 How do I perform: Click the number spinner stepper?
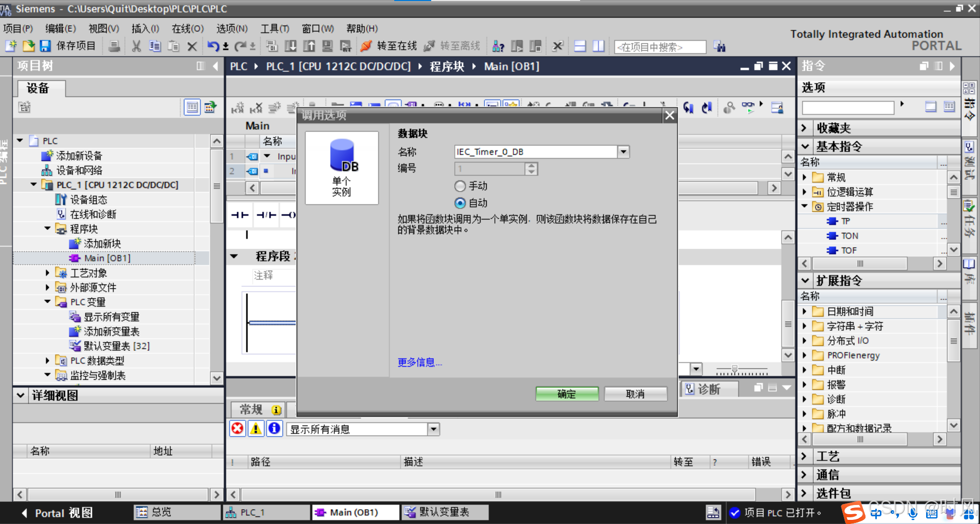click(531, 169)
